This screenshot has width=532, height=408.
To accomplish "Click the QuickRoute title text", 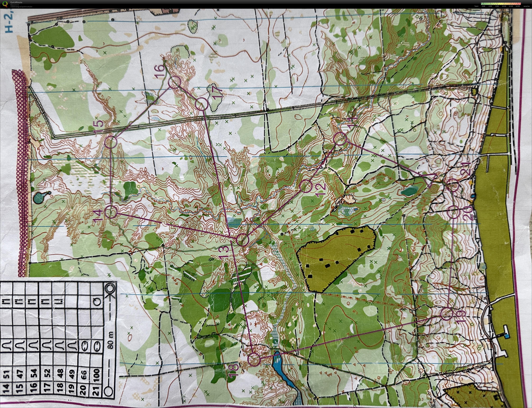I will tap(16, 2).
